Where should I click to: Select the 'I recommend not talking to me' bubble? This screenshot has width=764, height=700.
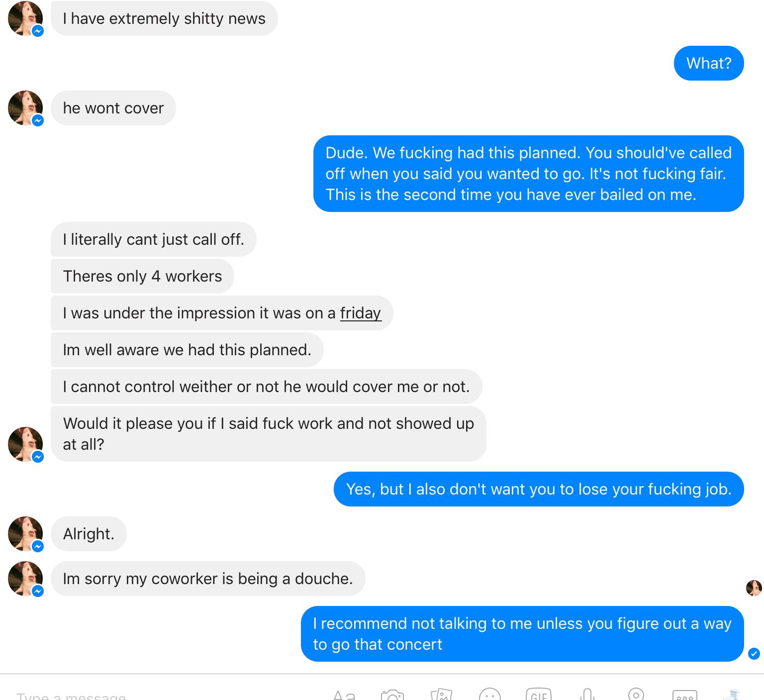[x=522, y=634]
